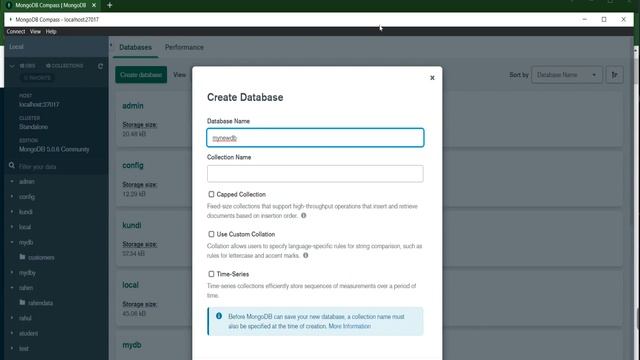Expand the local database in sidebar
The image size is (640, 360).
click(x=12, y=227)
